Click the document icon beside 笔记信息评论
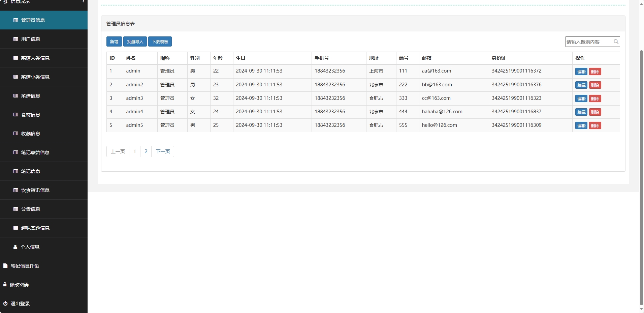 (5, 266)
